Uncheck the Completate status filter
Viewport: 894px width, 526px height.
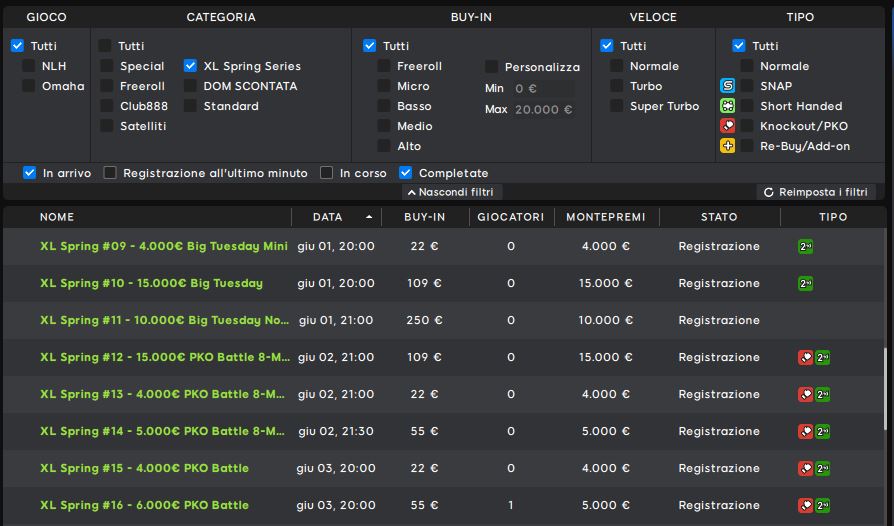pyautogui.click(x=405, y=173)
